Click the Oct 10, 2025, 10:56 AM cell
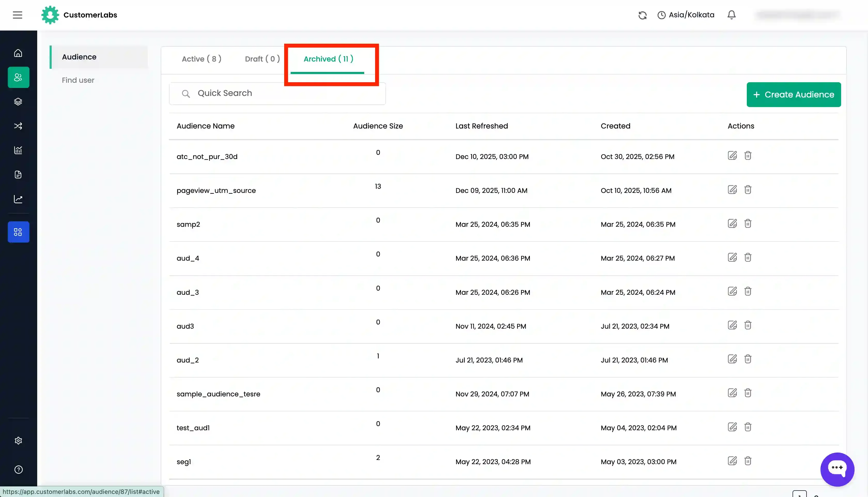 (x=636, y=191)
